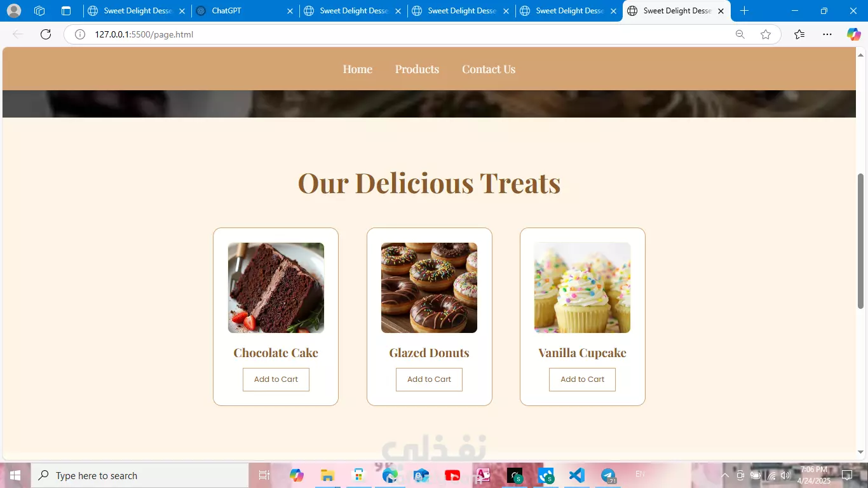Refresh the page with the reload icon
The width and height of the screenshot is (868, 488).
click(46, 34)
